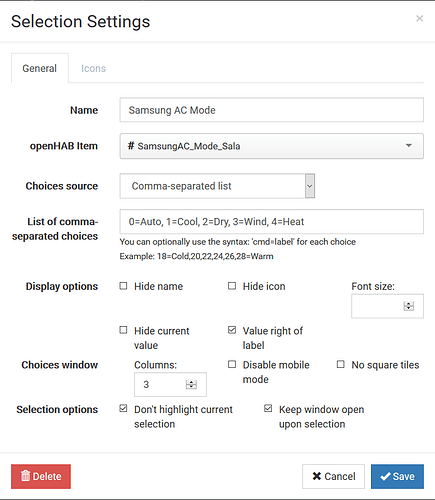The height and width of the screenshot is (500, 435).
Task: Open the openHAB Item dropdown arrow
Action: 409,145
